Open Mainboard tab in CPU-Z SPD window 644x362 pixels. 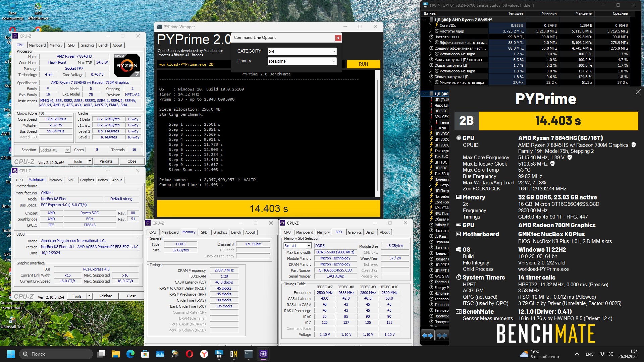point(305,232)
